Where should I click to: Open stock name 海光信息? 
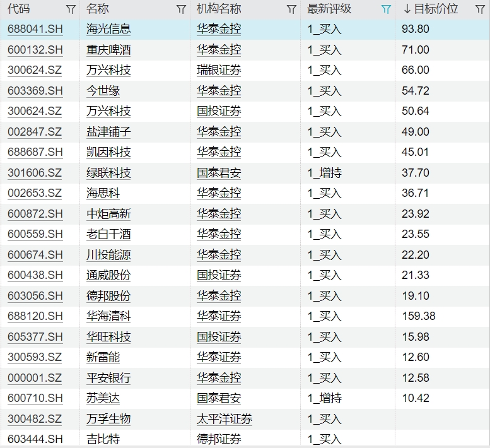(108, 29)
